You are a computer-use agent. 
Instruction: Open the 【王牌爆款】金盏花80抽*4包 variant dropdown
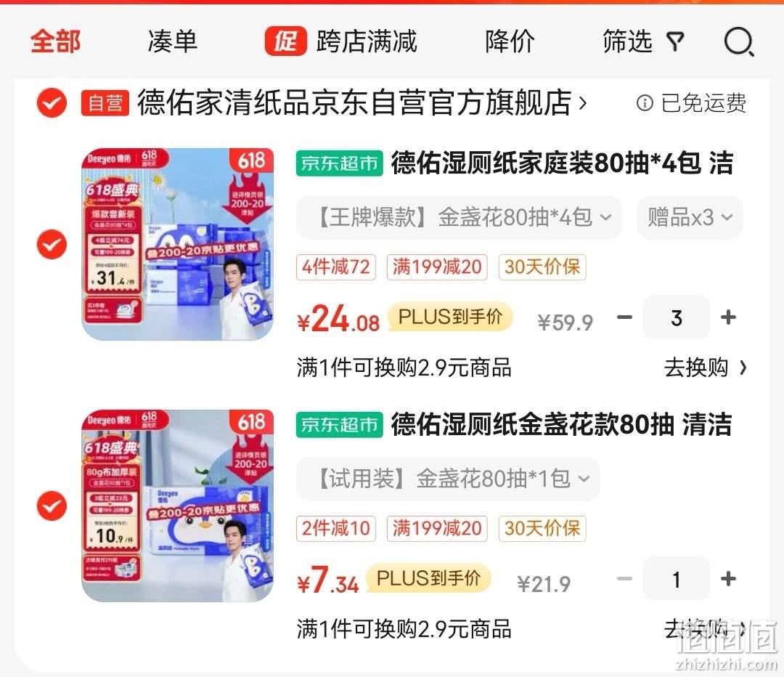pyautogui.click(x=459, y=217)
